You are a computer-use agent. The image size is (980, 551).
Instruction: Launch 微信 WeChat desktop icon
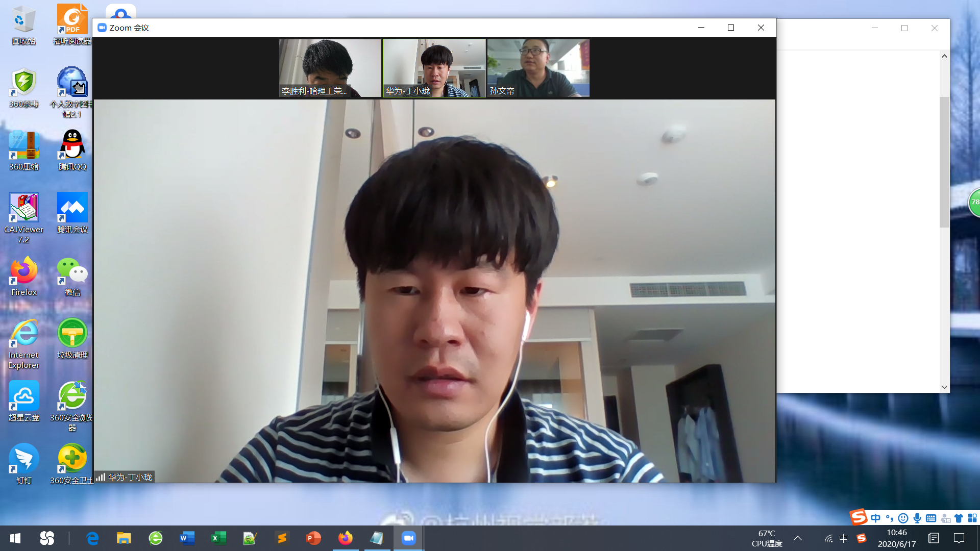[x=72, y=276]
